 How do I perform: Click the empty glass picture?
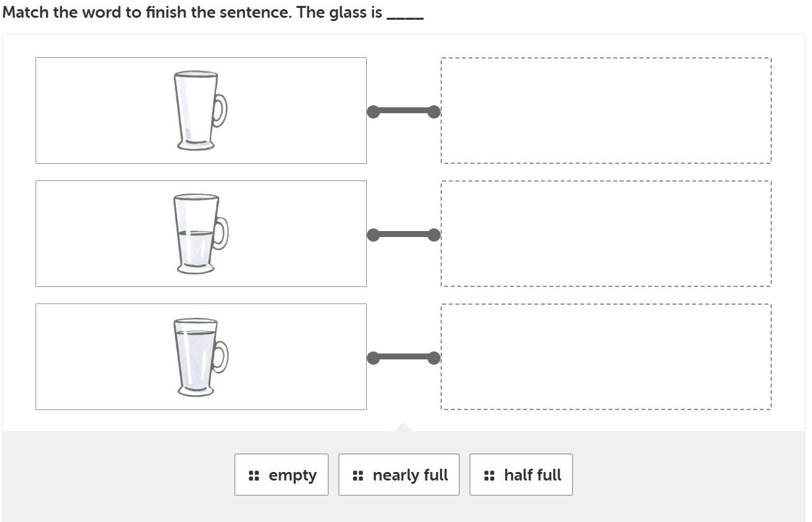(200, 111)
